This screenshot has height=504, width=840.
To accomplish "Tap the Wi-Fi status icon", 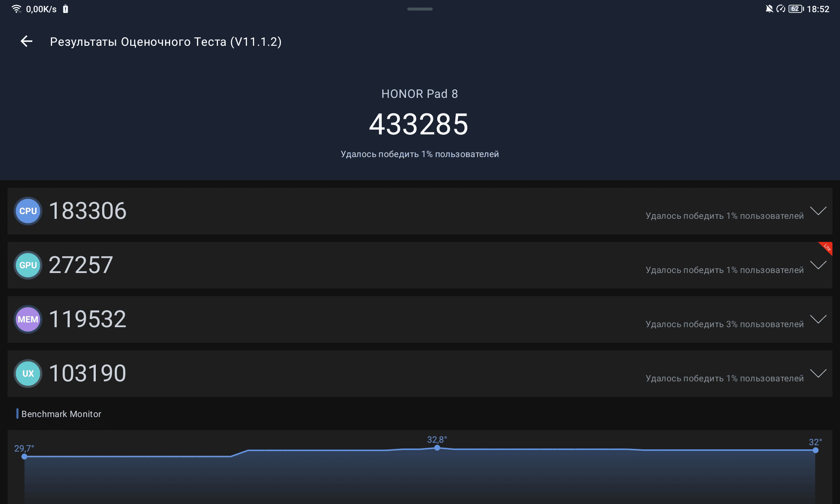I will click(x=16, y=9).
